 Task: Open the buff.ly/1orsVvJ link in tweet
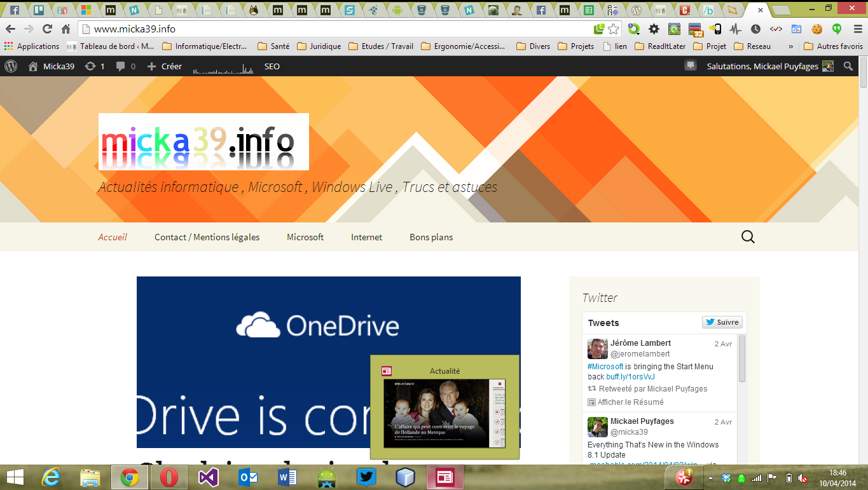click(x=630, y=377)
